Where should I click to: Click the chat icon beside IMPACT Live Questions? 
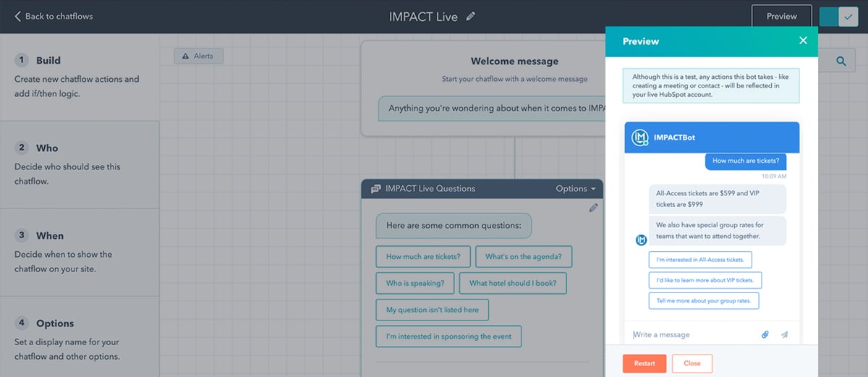[x=375, y=189]
